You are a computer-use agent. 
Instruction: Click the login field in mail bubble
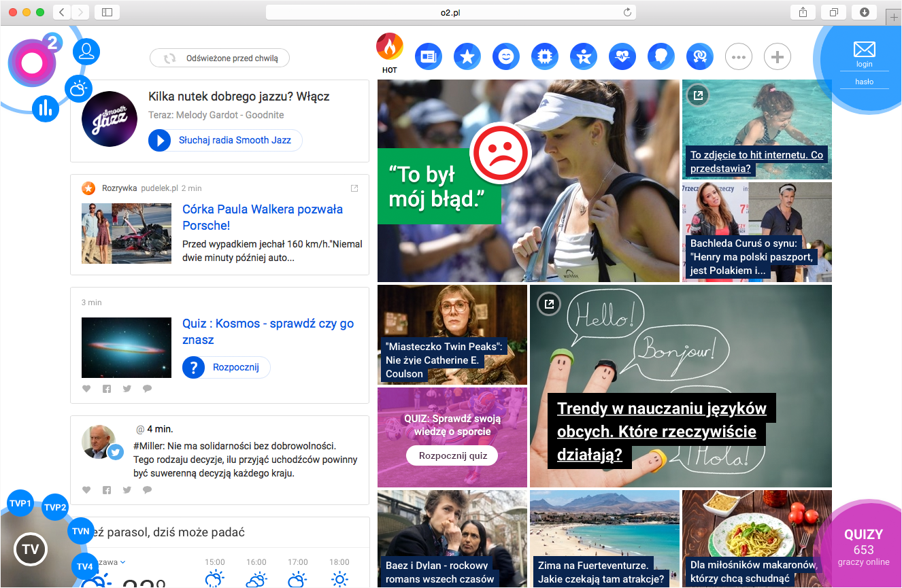coord(864,64)
